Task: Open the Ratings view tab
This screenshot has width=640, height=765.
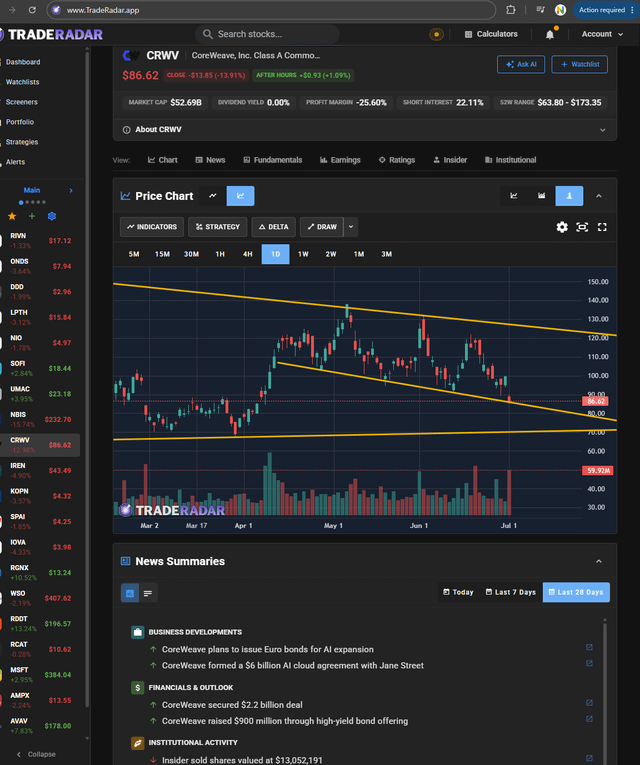Action: 397,160
